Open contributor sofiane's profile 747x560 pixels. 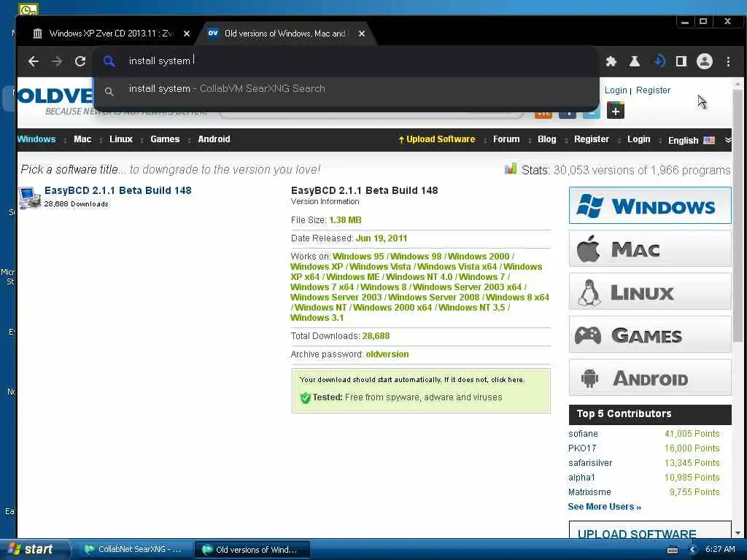point(583,434)
